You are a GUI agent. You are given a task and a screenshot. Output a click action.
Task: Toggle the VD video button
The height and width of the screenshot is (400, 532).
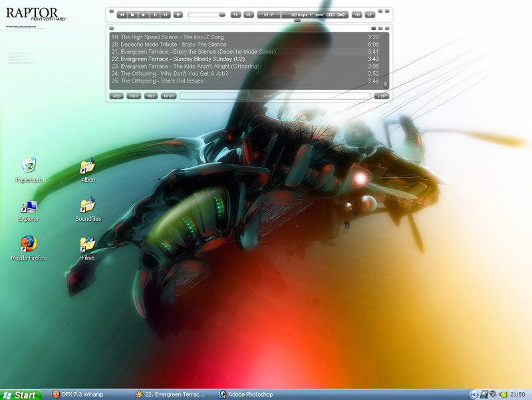pos(356,15)
